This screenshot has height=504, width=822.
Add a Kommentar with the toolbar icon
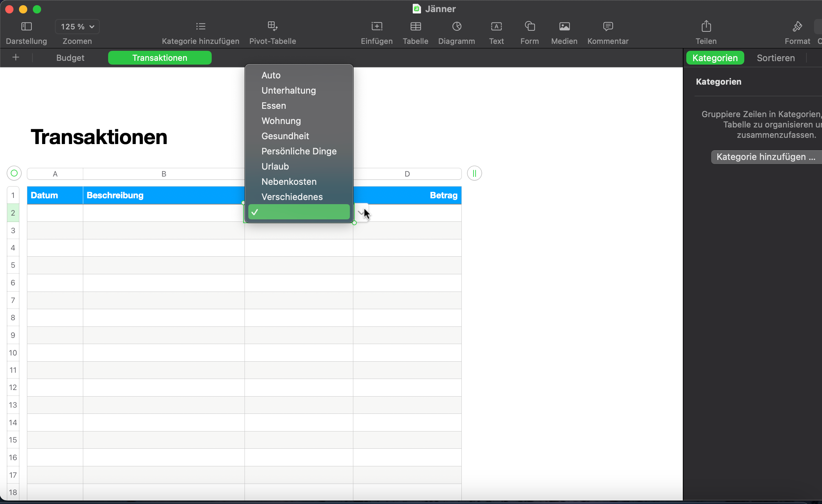(608, 27)
